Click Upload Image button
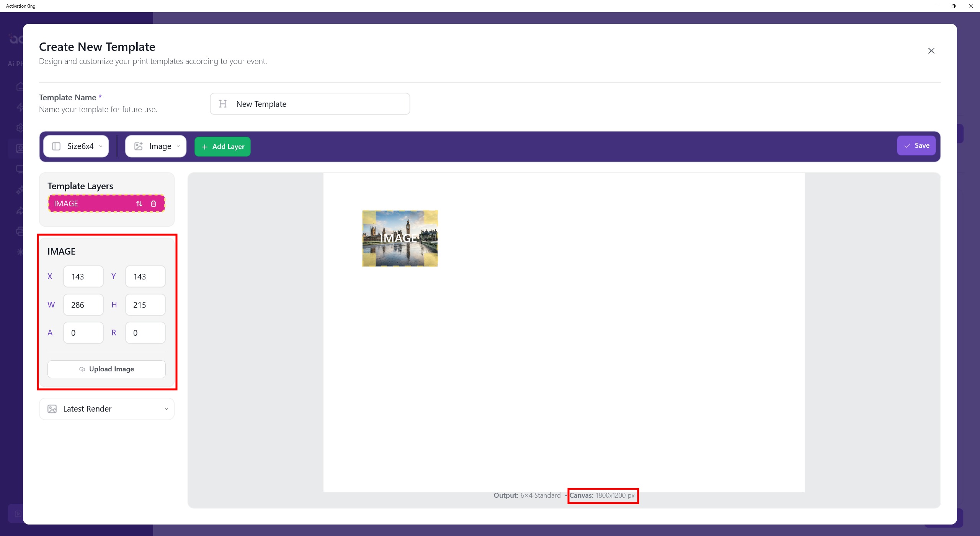The width and height of the screenshot is (980, 536). [106, 369]
